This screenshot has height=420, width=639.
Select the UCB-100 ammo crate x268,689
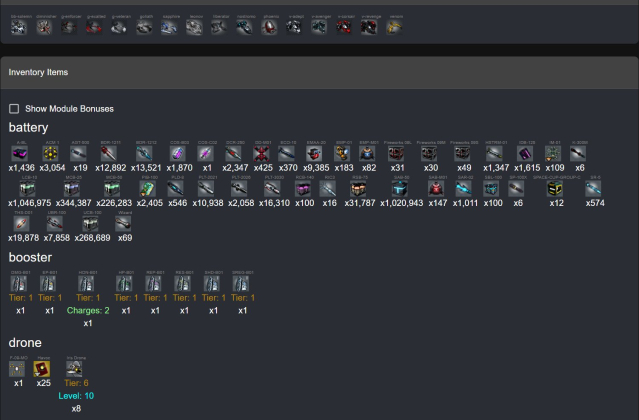click(x=90, y=224)
